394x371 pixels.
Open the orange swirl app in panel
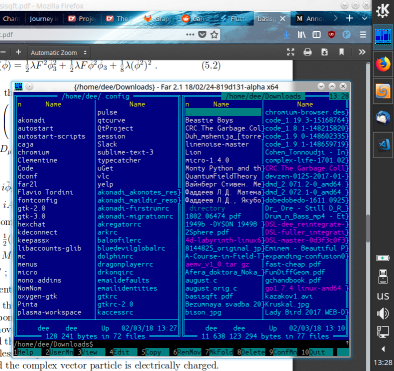click(x=383, y=91)
